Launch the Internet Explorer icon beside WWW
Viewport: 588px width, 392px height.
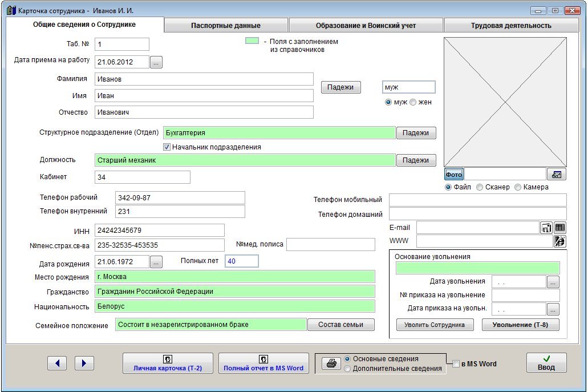pyautogui.click(x=560, y=241)
